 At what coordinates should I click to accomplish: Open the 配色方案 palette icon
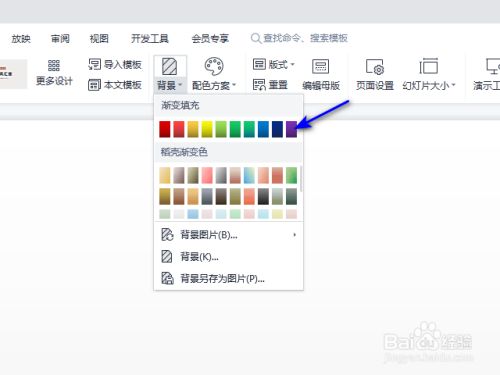click(x=214, y=66)
